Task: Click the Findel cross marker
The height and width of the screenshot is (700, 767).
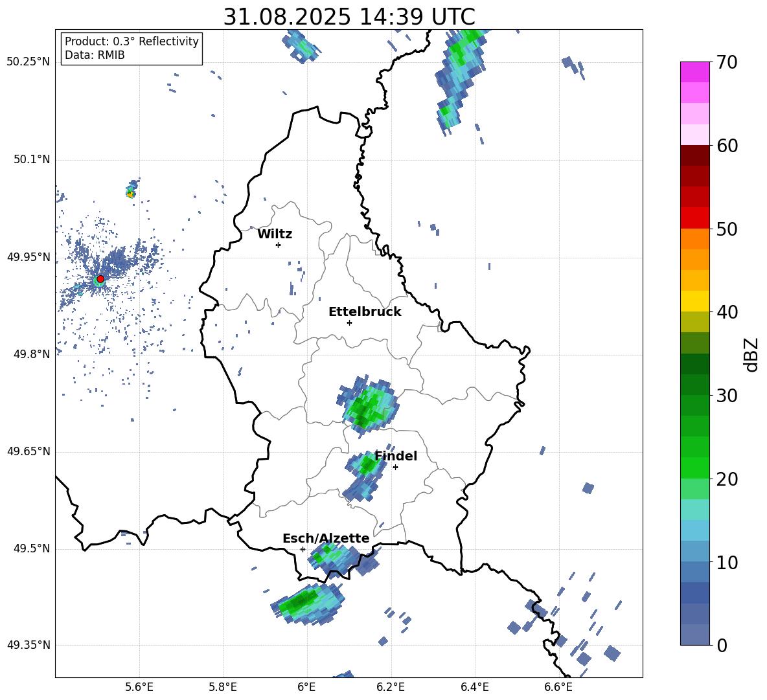Action: [395, 468]
